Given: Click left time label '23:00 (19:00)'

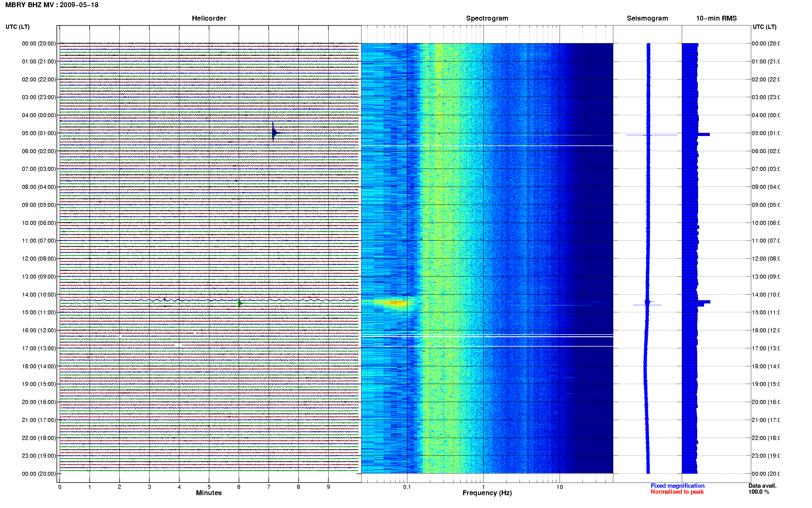Looking at the screenshot, I should (39, 456).
